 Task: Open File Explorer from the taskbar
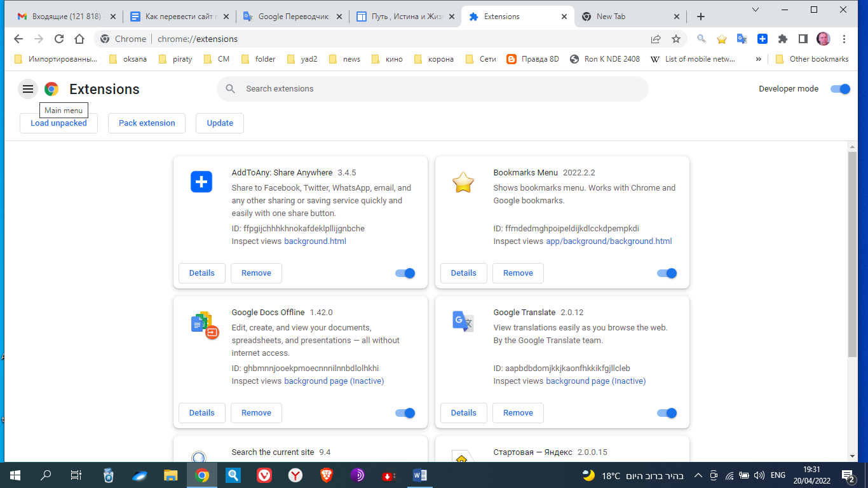171,475
